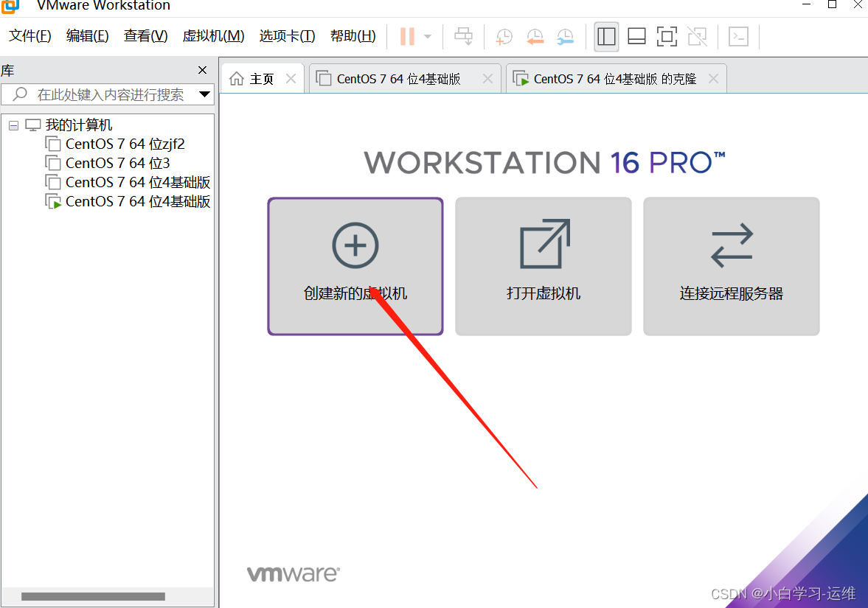Close the 库 library panel

(x=203, y=70)
